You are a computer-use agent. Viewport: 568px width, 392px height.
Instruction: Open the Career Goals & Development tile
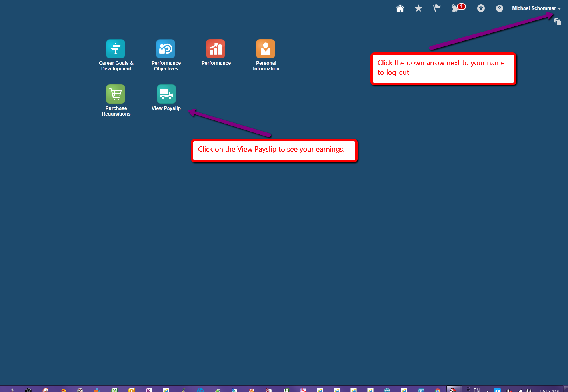point(116,49)
